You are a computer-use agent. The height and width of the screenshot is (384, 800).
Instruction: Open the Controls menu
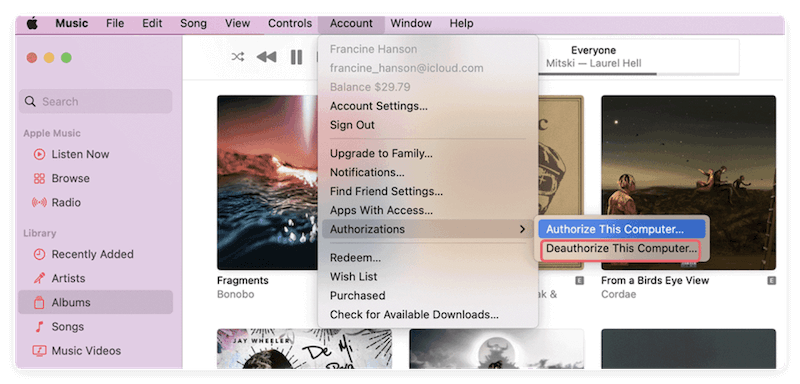click(290, 23)
